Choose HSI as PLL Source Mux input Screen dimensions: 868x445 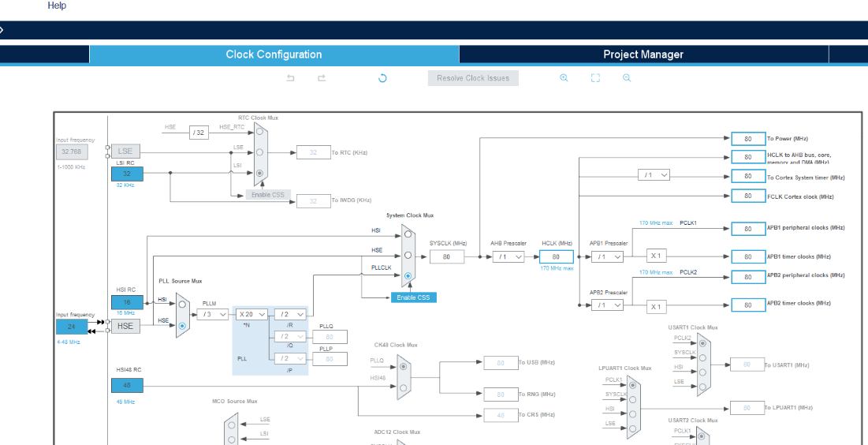coord(182,304)
